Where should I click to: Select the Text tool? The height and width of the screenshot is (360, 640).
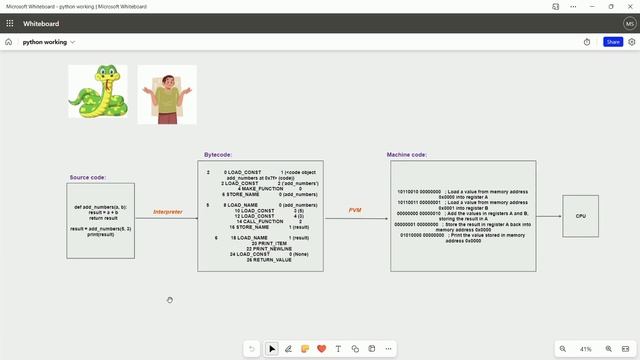[x=338, y=349]
